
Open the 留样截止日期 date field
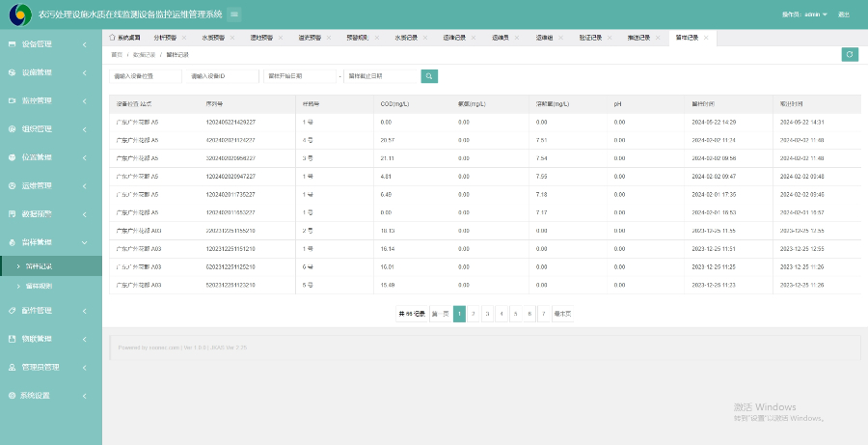381,76
